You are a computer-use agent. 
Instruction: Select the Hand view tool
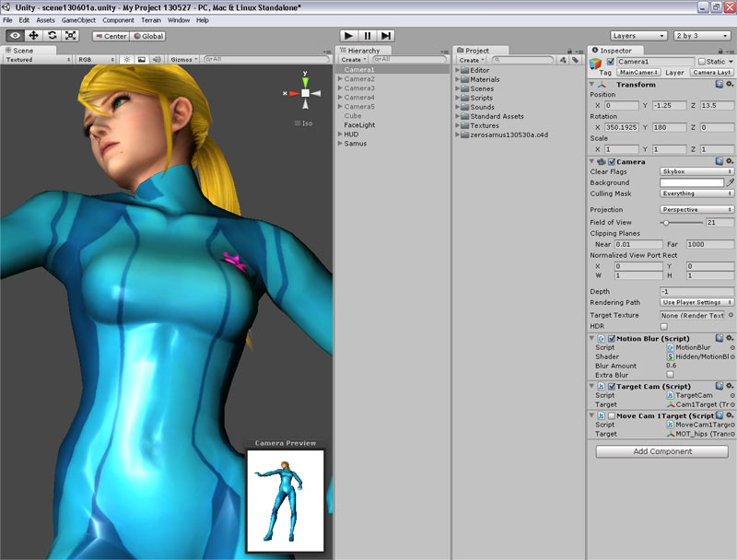click(15, 36)
